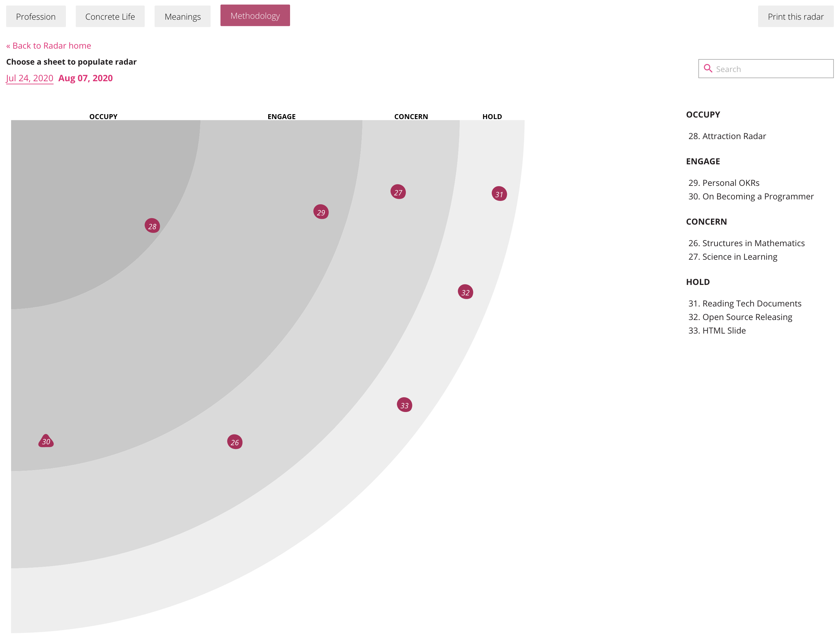Click the node 31 Reading Tech Documents icon
840x640 pixels.
click(499, 194)
